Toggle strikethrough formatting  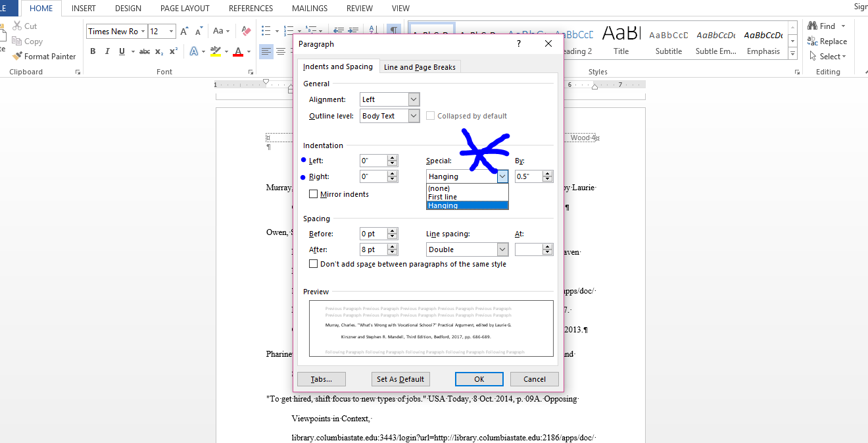point(144,51)
